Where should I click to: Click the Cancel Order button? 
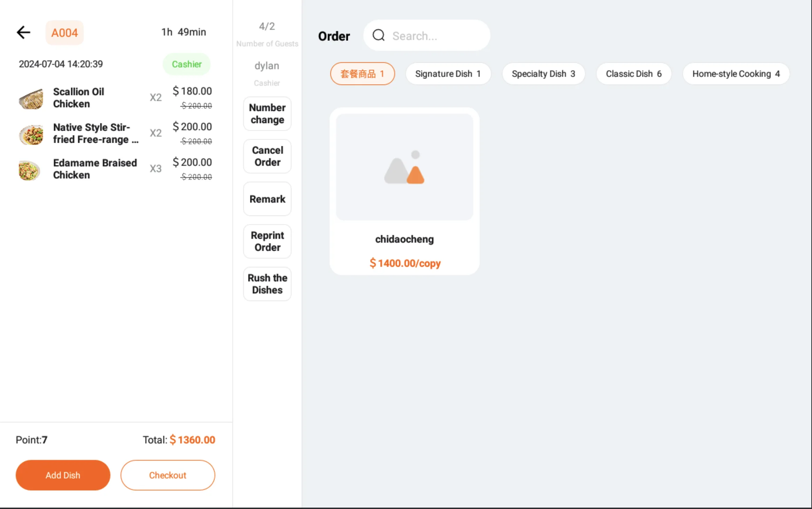coord(267,156)
